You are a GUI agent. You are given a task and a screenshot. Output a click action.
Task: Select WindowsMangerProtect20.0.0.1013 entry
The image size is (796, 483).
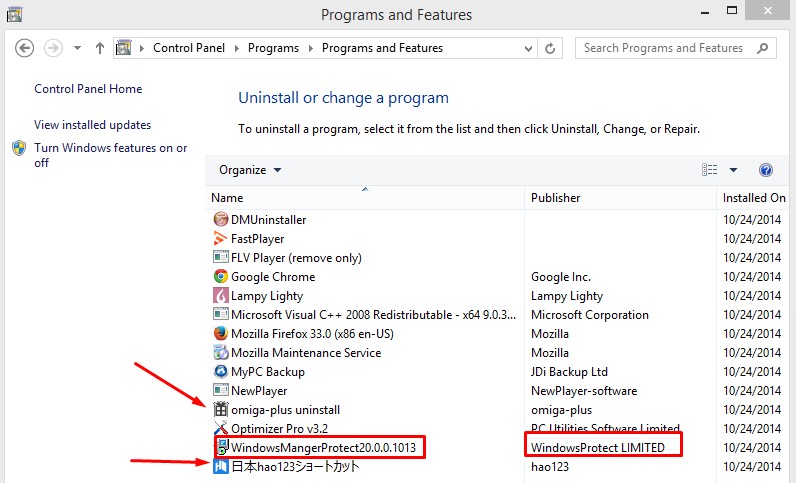click(322, 447)
